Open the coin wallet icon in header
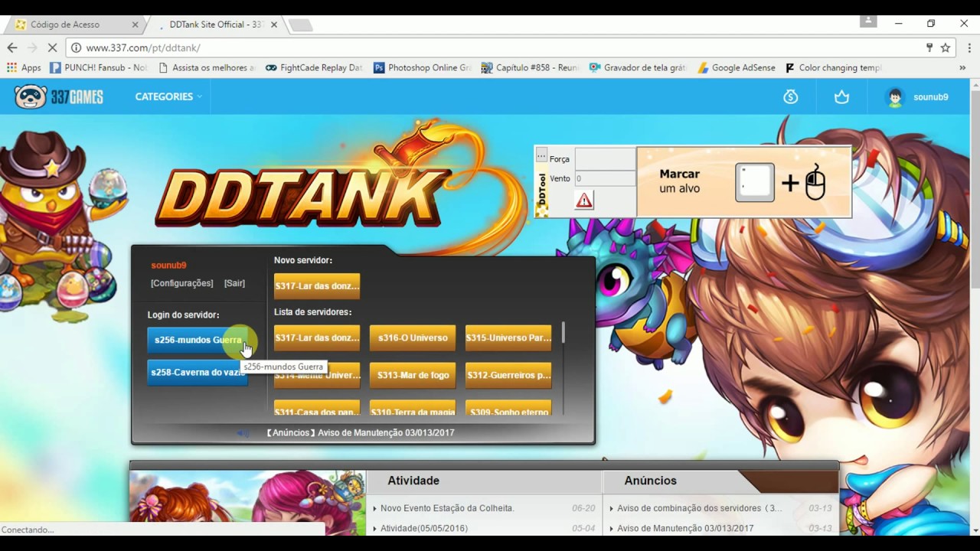The width and height of the screenshot is (980, 551). pyautogui.click(x=791, y=97)
